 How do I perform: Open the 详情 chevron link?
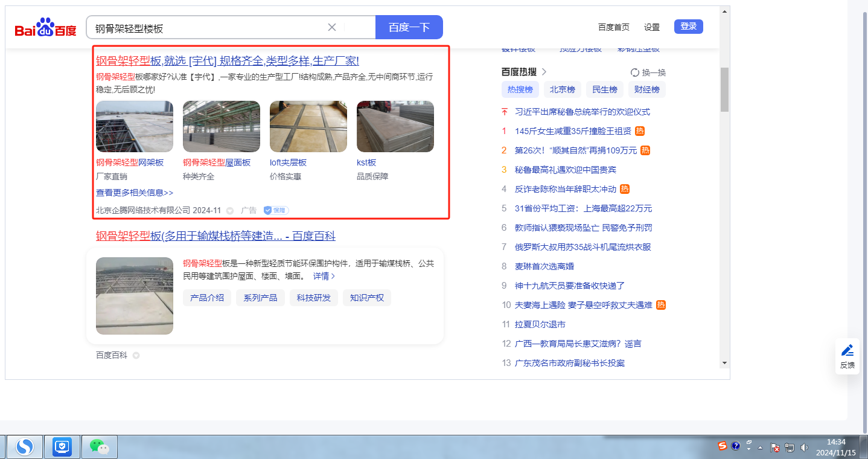tap(324, 276)
